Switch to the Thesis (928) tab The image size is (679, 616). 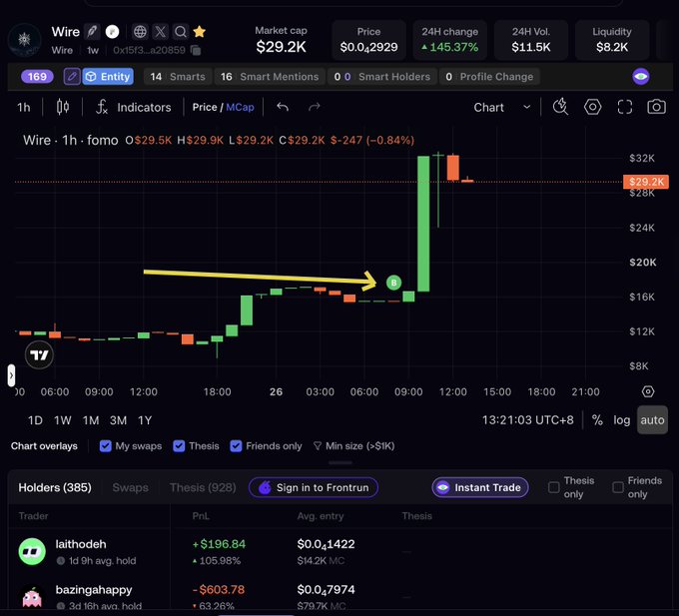point(203,487)
